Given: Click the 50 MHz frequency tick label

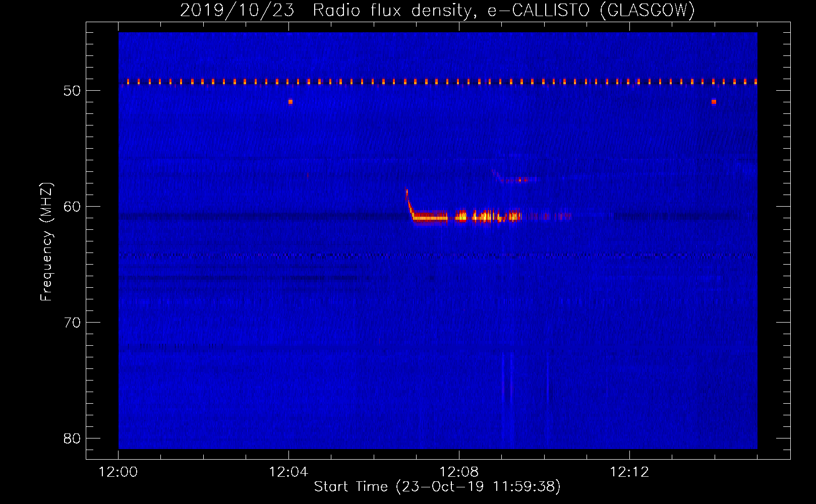Looking at the screenshot, I should point(72,91).
